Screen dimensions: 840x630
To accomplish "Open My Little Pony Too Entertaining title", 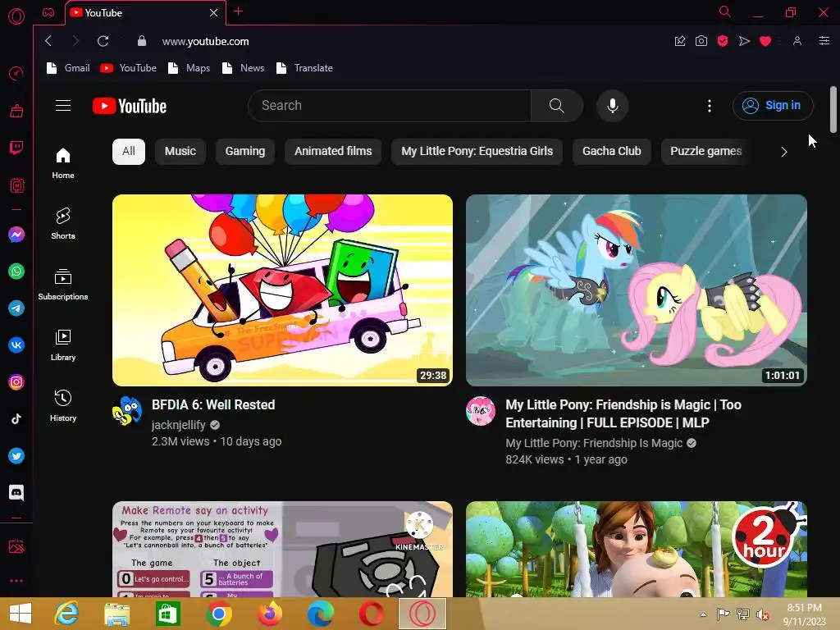I will tap(623, 413).
